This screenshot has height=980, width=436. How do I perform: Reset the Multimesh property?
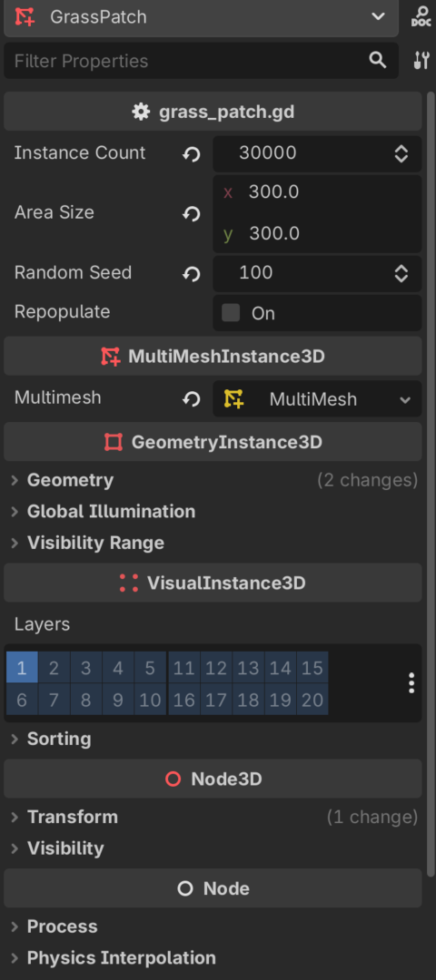pos(192,398)
